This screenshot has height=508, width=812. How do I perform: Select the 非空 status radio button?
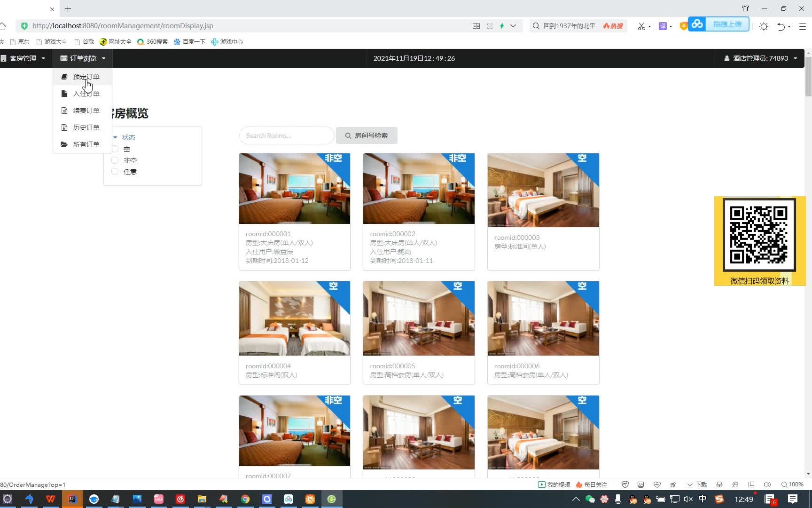115,160
